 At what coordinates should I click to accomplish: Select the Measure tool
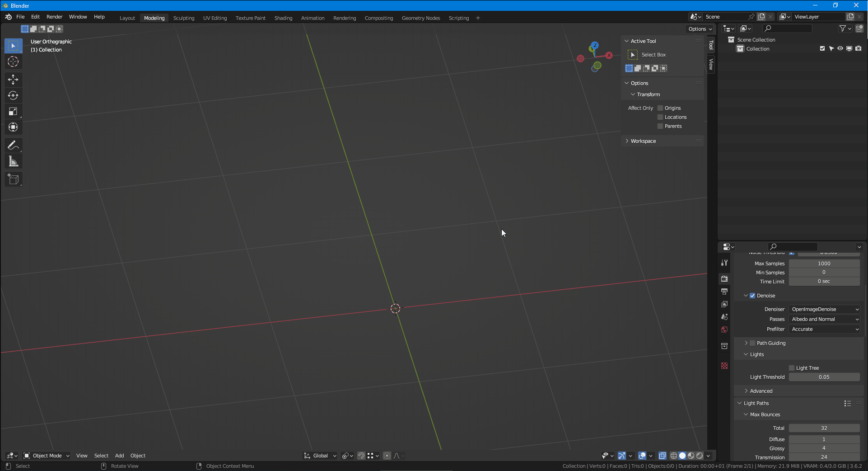pyautogui.click(x=13, y=161)
